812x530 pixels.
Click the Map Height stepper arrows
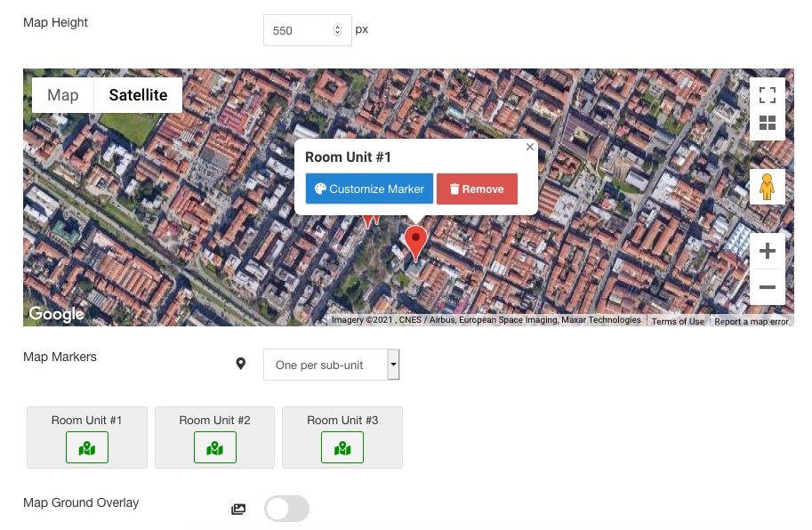(x=337, y=30)
